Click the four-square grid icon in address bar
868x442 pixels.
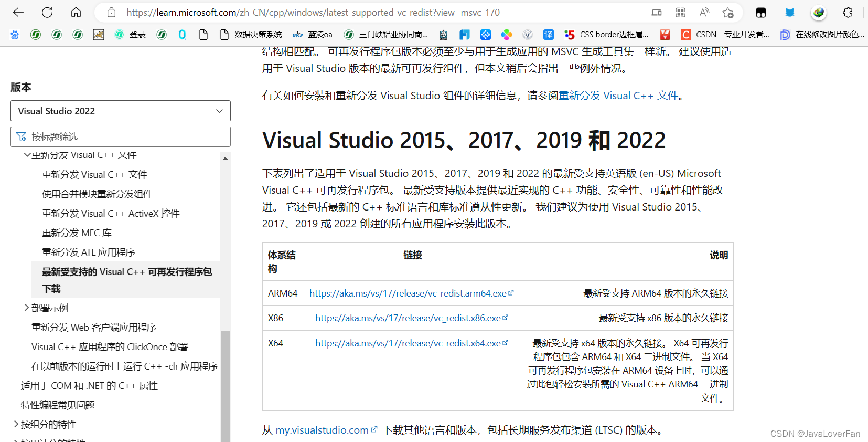point(680,13)
